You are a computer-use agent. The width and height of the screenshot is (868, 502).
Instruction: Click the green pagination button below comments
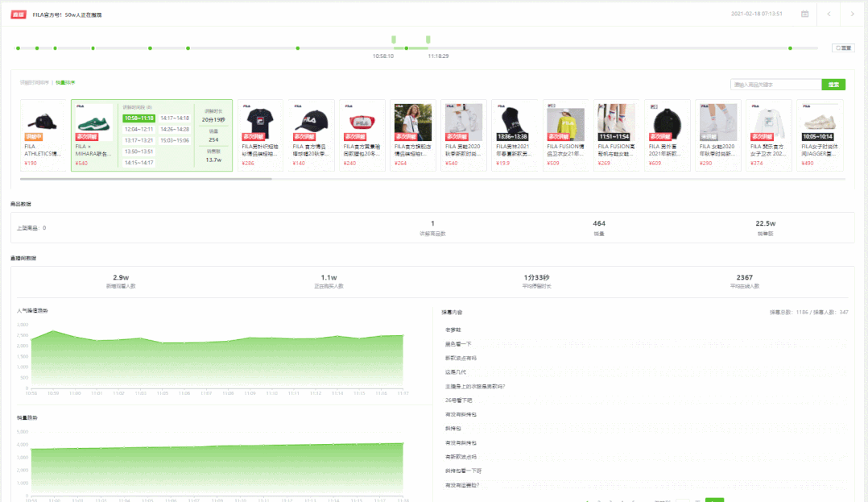pos(715,500)
